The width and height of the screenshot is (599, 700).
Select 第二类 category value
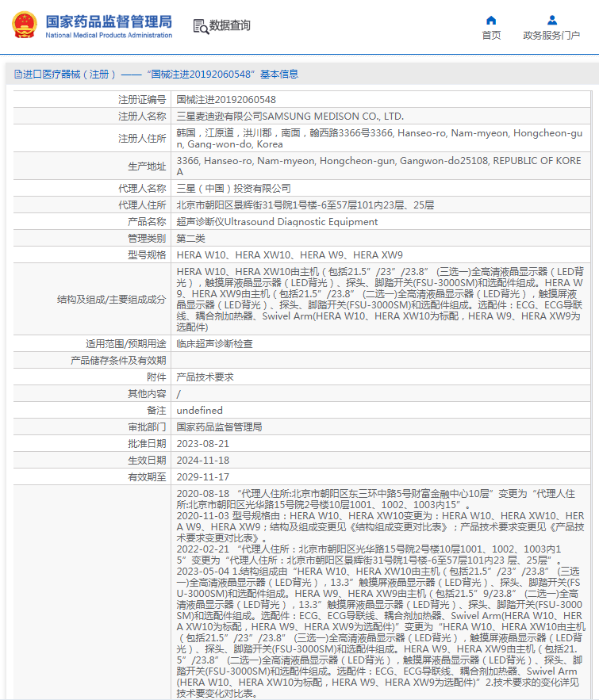(x=190, y=239)
